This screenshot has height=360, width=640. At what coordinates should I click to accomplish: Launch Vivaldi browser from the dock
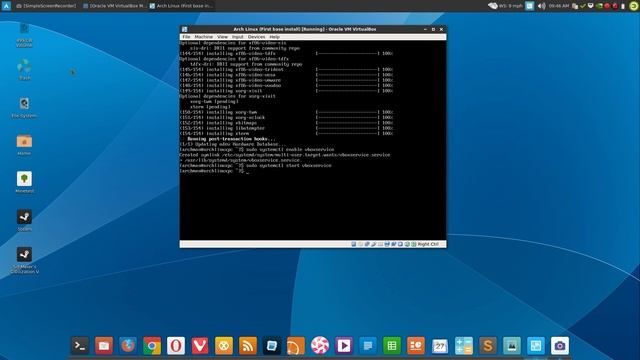[x=200, y=346]
